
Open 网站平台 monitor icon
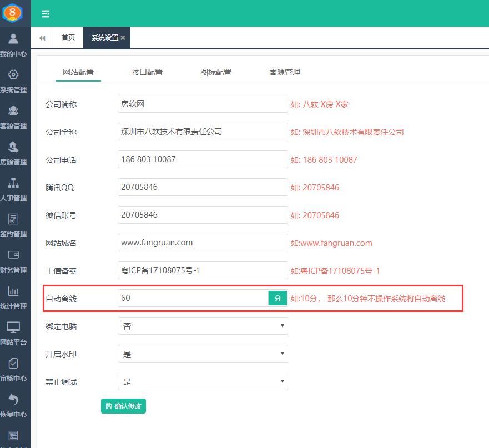[13, 327]
